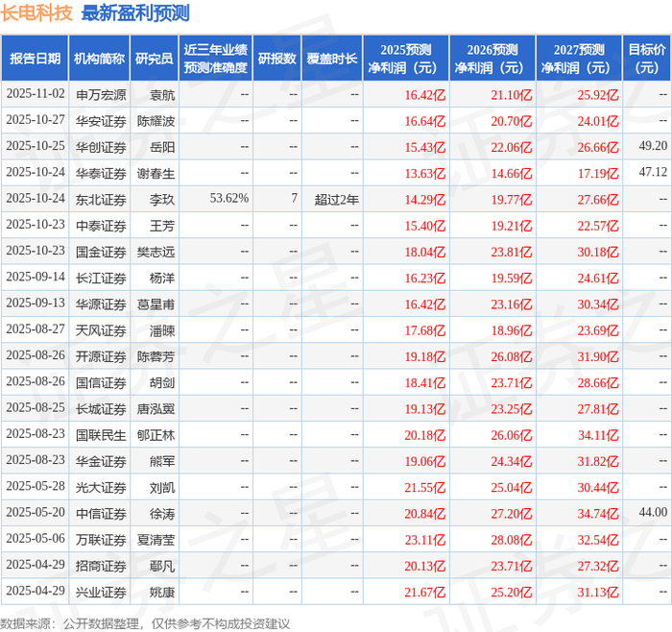The width and height of the screenshot is (672, 632).
Task: Click the 国金证券 institution cell
Action: pos(101,252)
